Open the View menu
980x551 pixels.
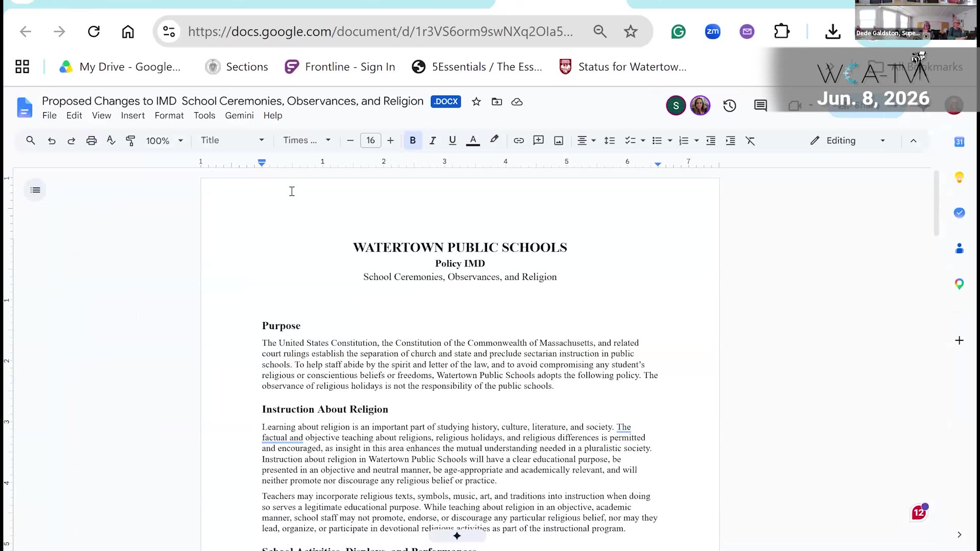pyautogui.click(x=102, y=115)
